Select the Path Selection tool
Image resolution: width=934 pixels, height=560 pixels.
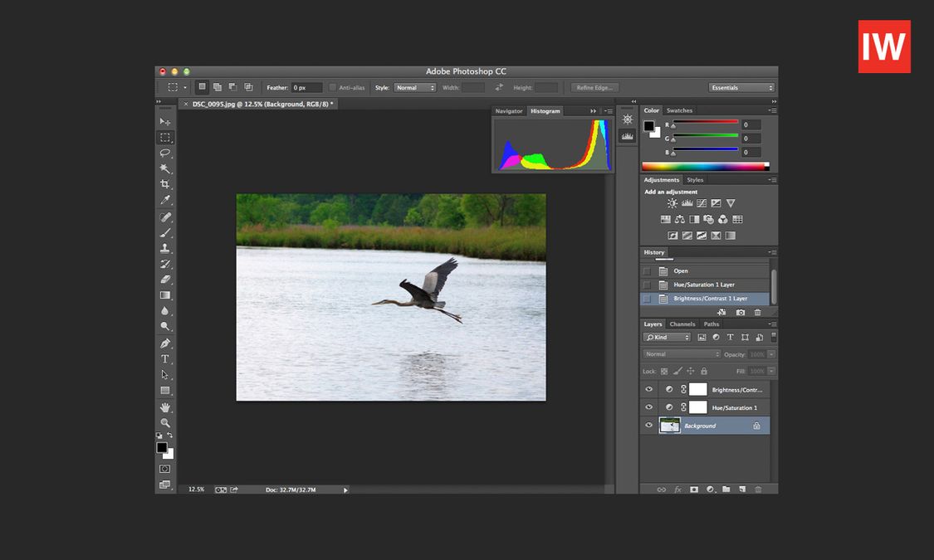click(x=165, y=374)
